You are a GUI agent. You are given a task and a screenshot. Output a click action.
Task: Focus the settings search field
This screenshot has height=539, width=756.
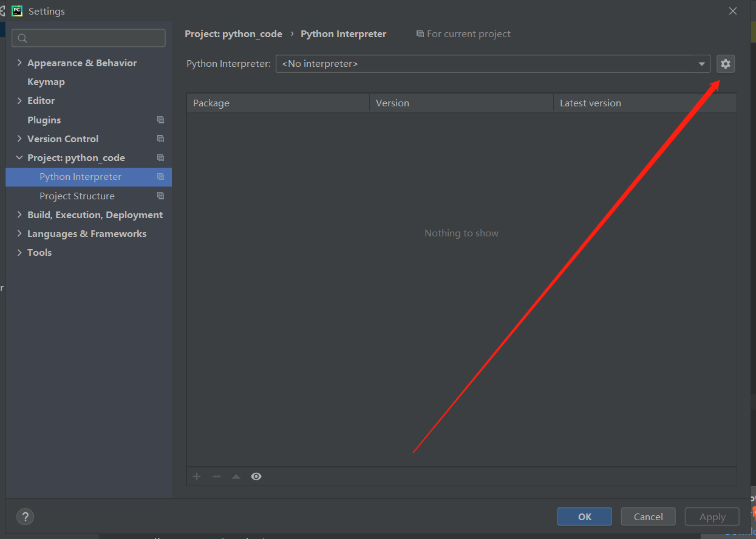click(89, 38)
